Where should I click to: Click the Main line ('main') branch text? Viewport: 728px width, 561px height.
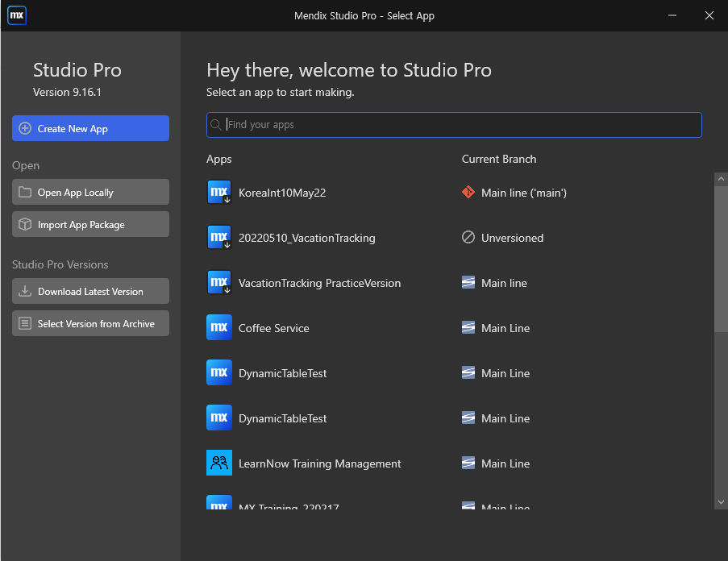524,193
